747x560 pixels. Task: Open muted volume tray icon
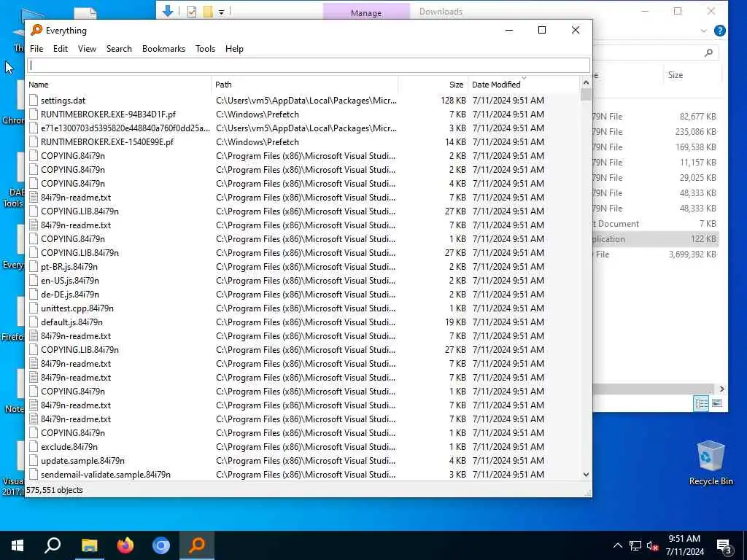tap(653, 545)
